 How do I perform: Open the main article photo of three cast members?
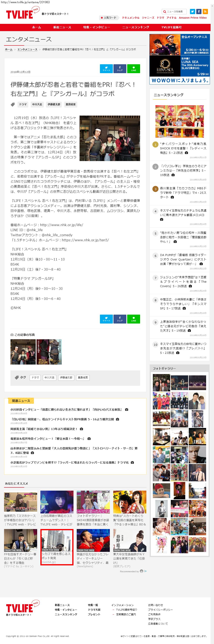pos(110,138)
